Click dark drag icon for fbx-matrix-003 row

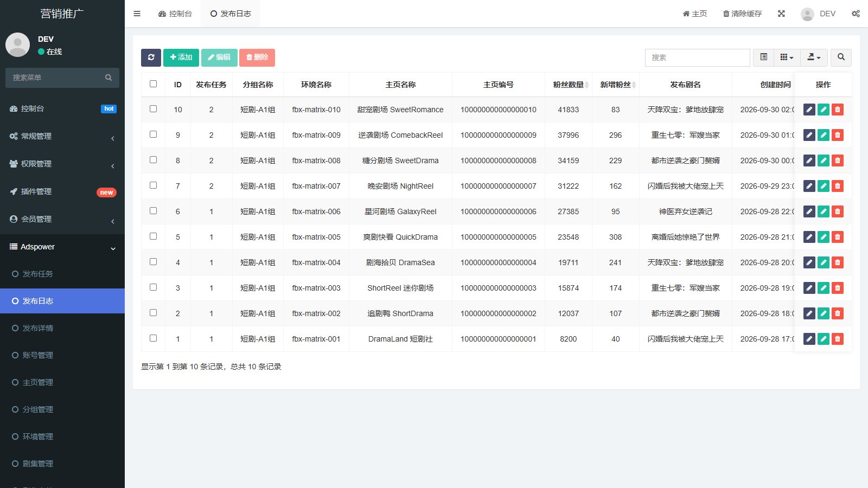(809, 288)
